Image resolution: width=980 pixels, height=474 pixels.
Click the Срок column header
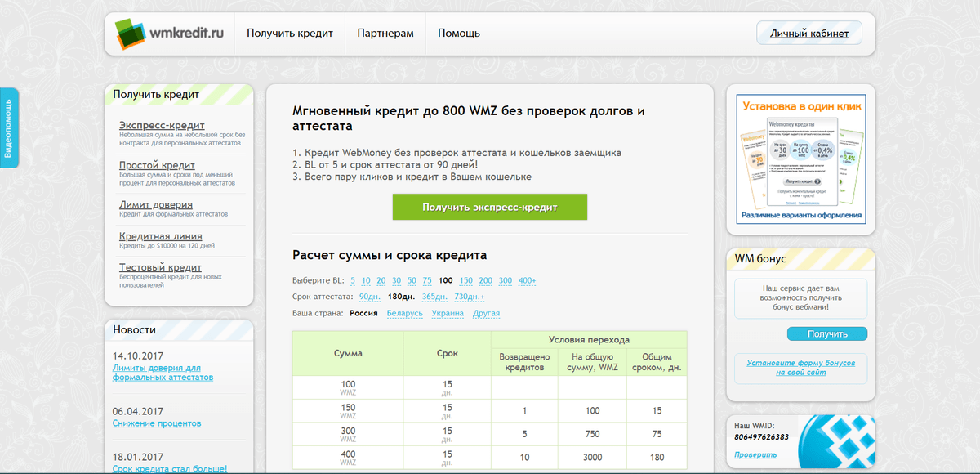click(448, 353)
